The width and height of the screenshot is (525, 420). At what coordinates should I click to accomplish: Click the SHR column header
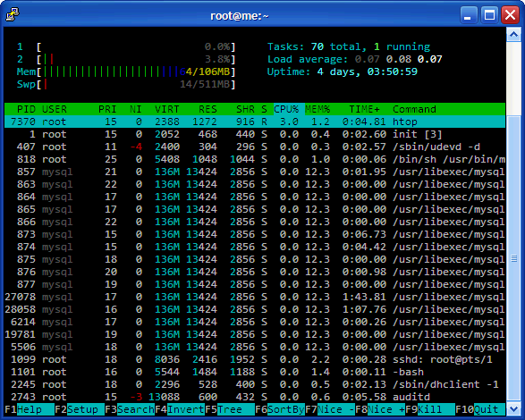pyautogui.click(x=245, y=109)
